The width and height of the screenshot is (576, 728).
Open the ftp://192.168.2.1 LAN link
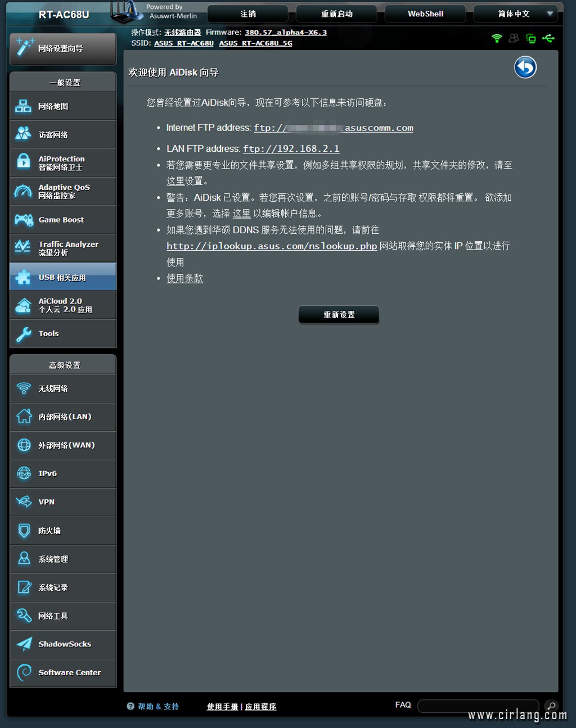point(291,149)
